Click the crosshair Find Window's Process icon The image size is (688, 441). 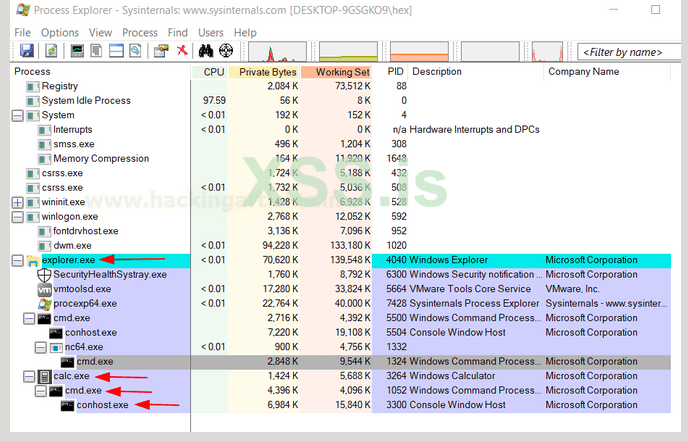click(227, 51)
